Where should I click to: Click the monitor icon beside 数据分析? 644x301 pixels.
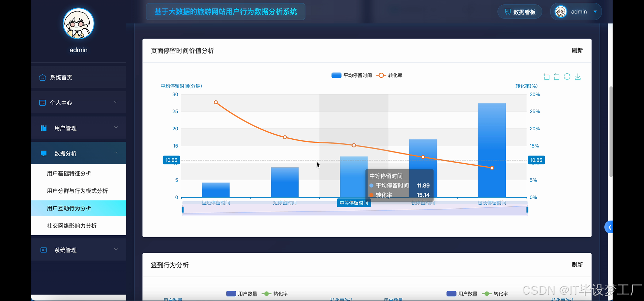point(43,153)
